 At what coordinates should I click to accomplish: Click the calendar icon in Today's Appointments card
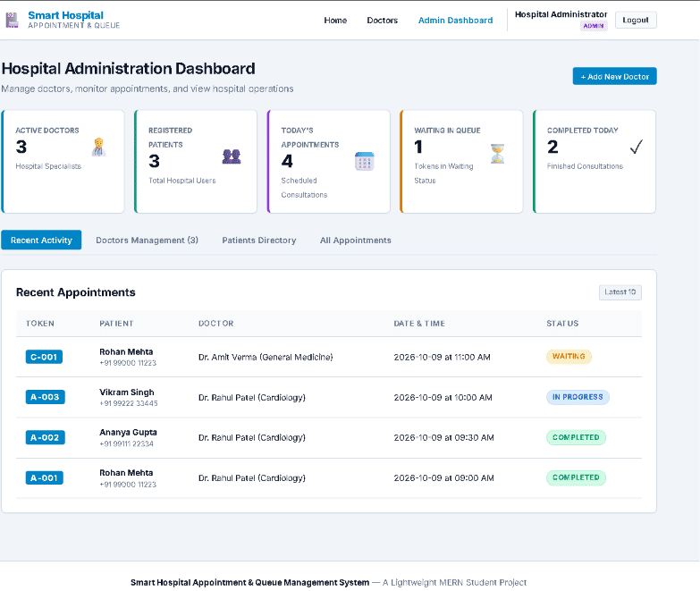click(364, 162)
